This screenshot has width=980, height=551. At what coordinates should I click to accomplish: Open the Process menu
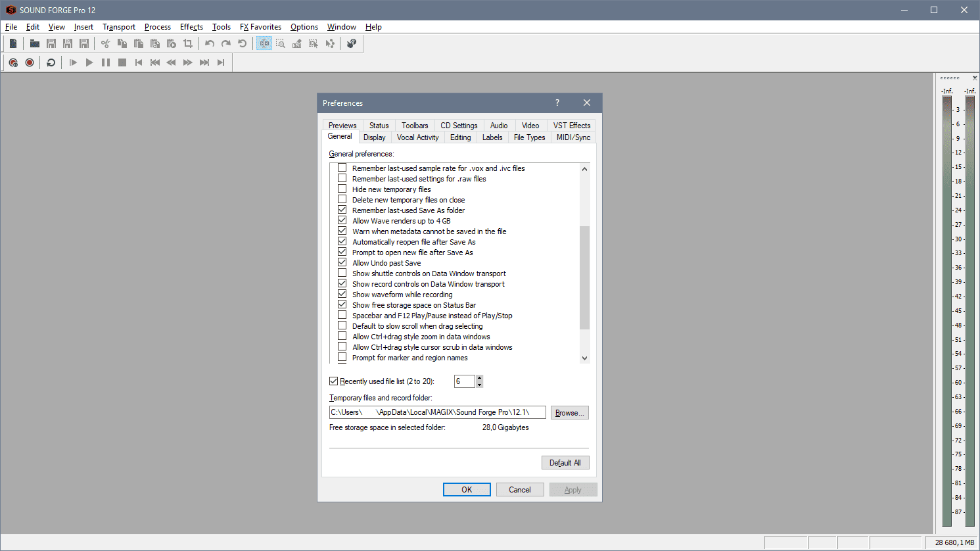coord(158,27)
